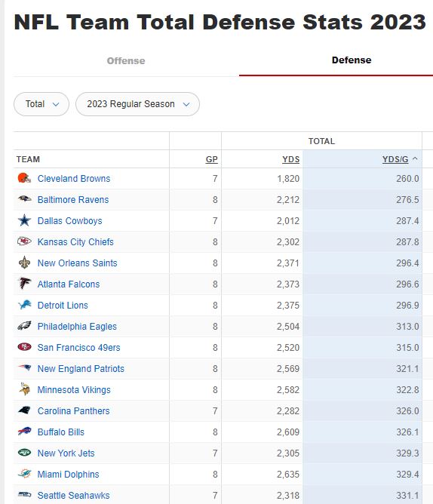Image resolution: width=433 pixels, height=504 pixels.
Task: Open the Detroit Lions team link
Action: (63, 305)
